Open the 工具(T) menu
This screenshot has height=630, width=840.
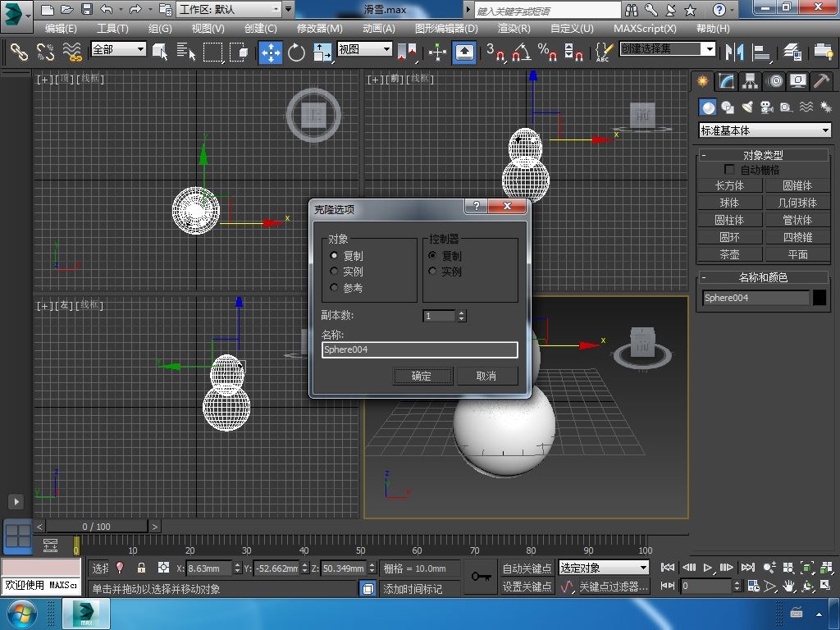[x=112, y=29]
